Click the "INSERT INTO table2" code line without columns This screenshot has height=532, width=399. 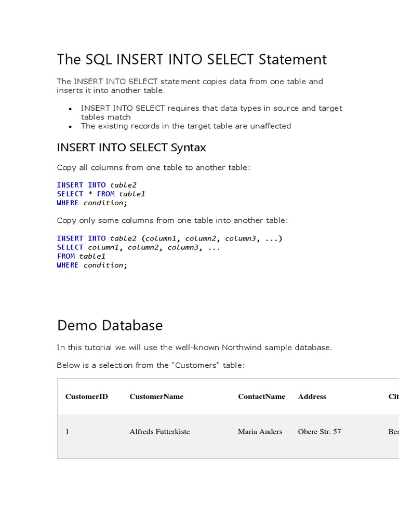(97, 185)
